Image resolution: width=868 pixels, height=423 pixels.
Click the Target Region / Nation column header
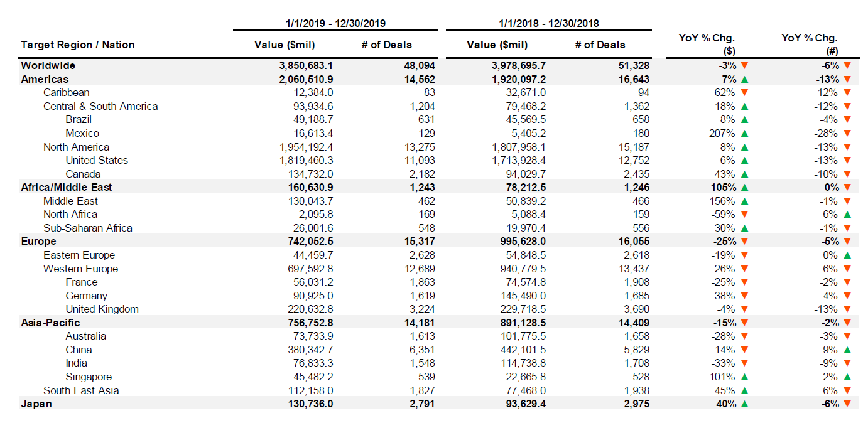pos(78,45)
